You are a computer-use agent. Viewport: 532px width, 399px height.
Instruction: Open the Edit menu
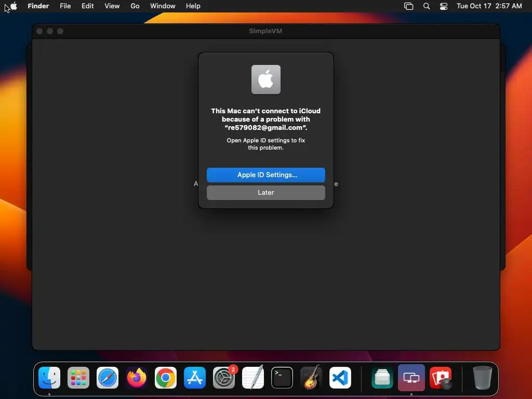point(87,6)
